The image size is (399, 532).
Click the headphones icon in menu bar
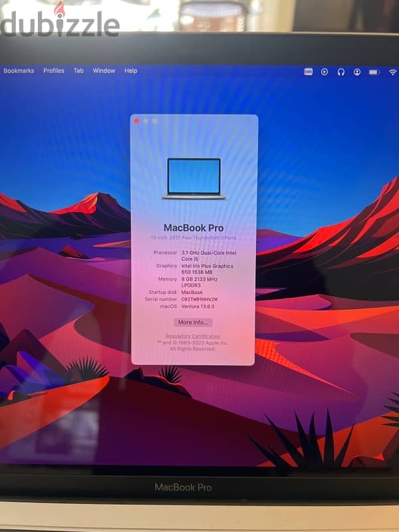[x=341, y=72]
